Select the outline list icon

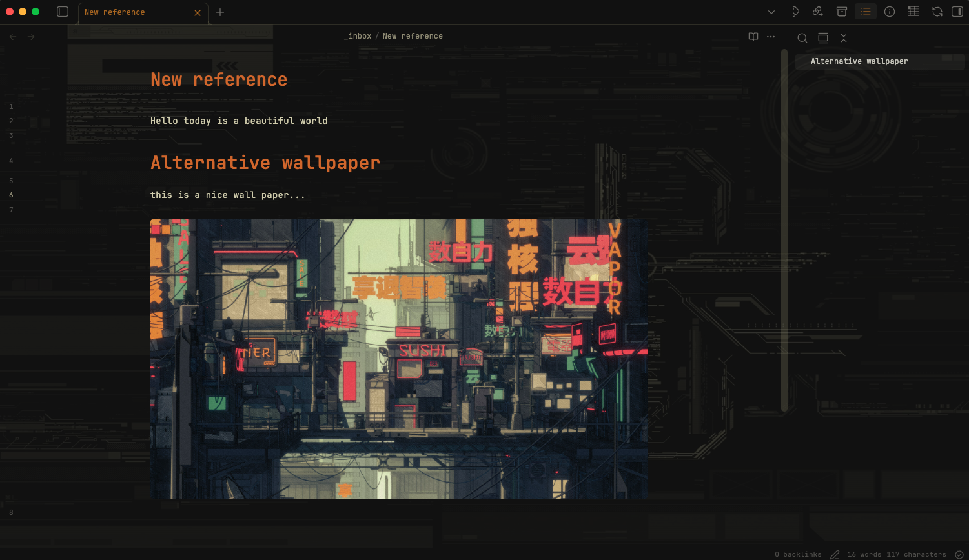[x=866, y=12]
